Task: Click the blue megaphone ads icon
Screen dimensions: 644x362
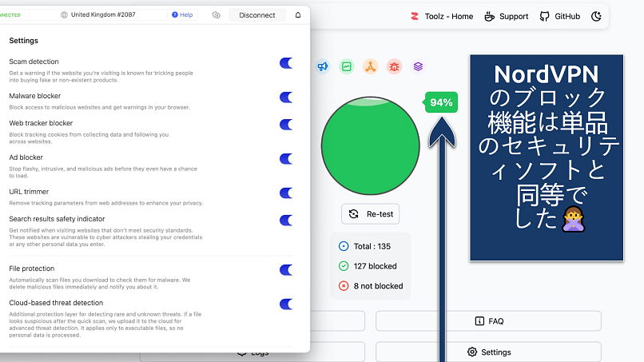Action: click(323, 66)
